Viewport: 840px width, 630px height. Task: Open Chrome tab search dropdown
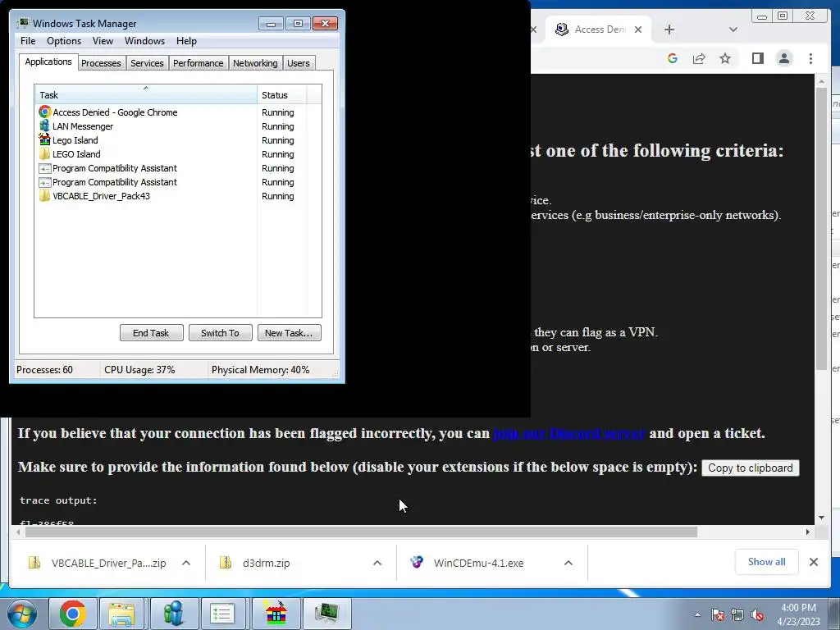click(x=733, y=30)
